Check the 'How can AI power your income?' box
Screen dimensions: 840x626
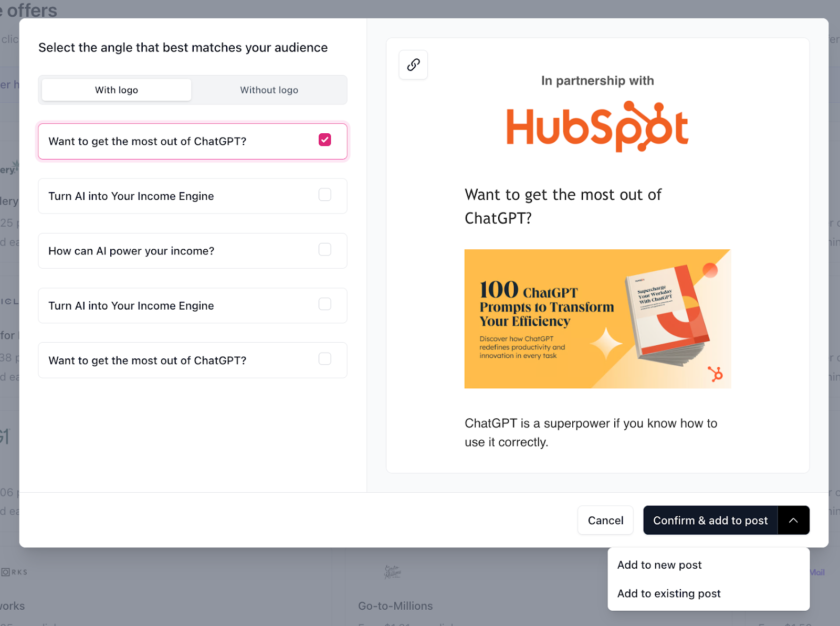coord(324,249)
